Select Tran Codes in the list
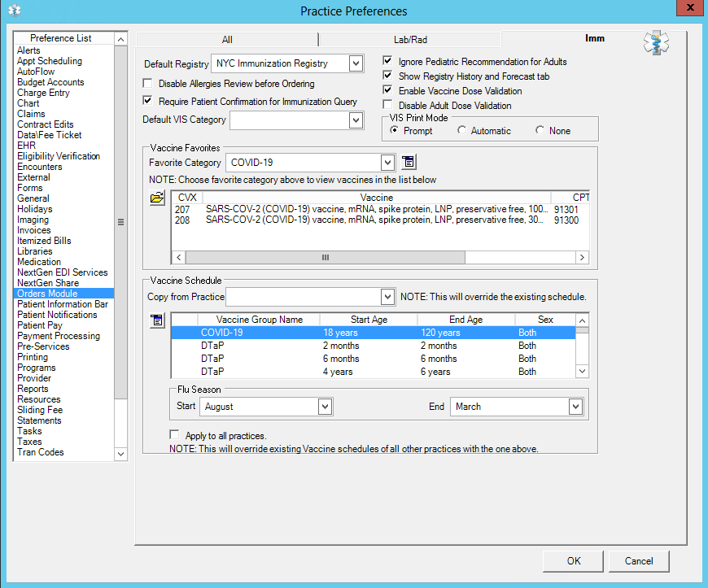708x588 pixels. (41, 452)
